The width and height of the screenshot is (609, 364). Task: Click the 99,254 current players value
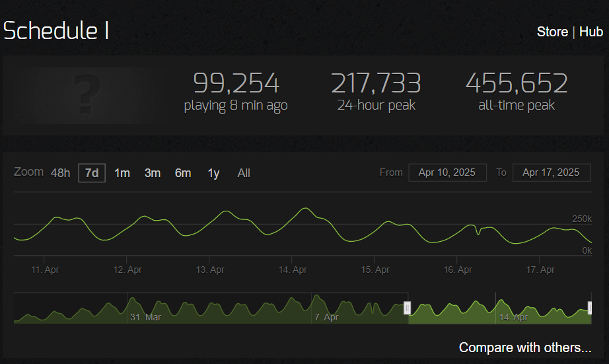[x=236, y=83]
